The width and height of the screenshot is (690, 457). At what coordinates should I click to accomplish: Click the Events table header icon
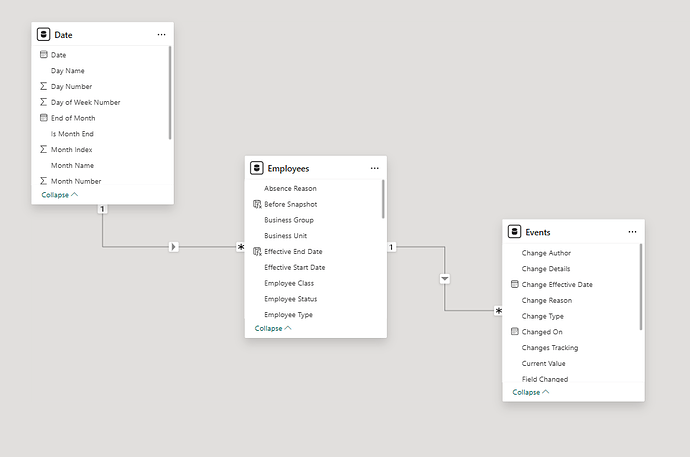pos(515,232)
